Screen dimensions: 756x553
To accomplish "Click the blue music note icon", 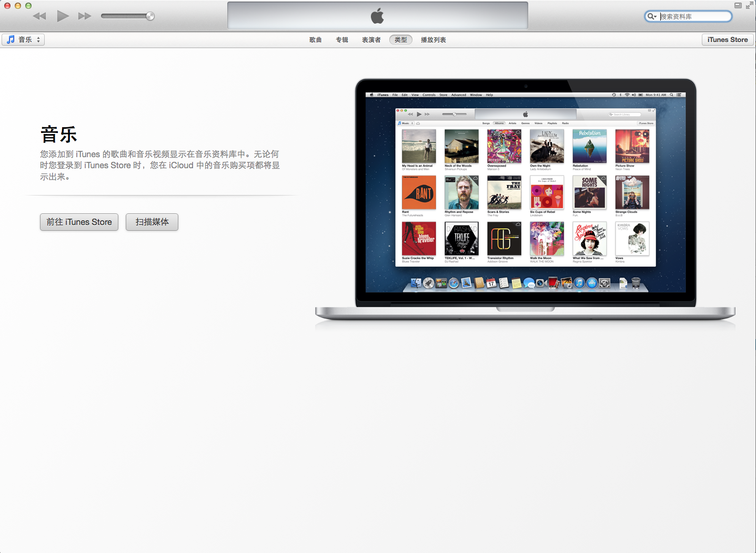I will click(x=11, y=39).
